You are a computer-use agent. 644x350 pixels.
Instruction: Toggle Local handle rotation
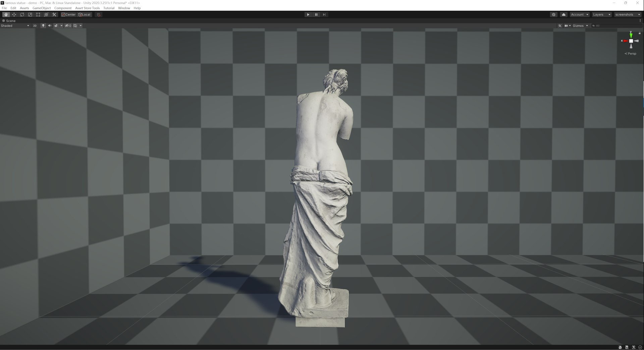pyautogui.click(x=85, y=14)
